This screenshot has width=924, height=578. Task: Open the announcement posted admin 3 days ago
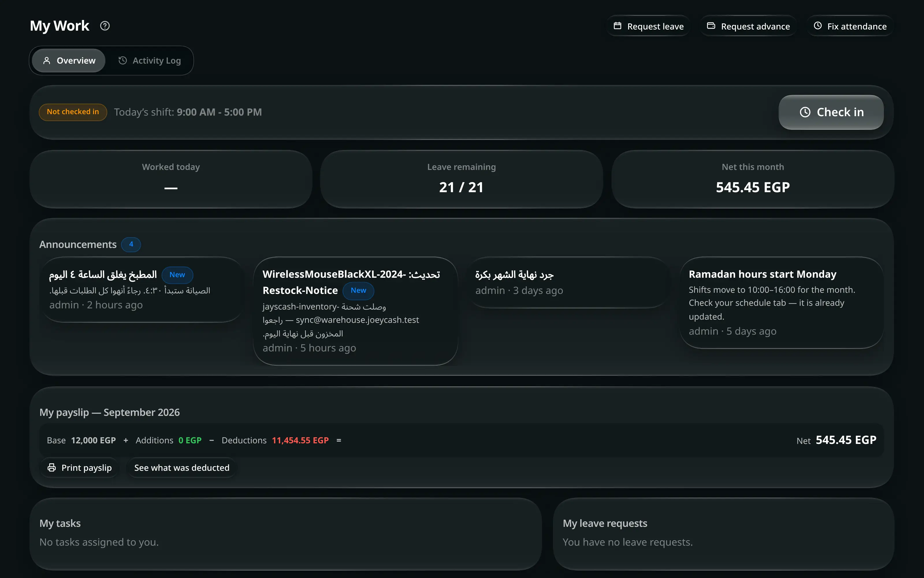pos(568,282)
